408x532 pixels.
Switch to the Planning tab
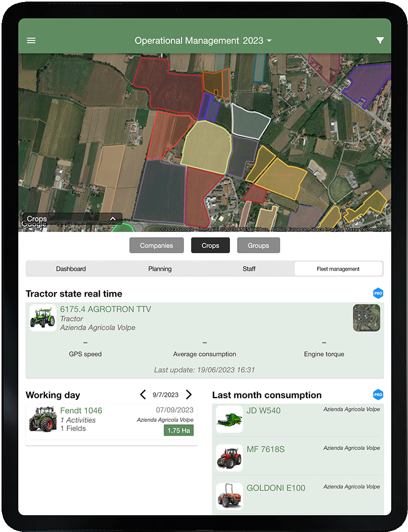point(160,269)
